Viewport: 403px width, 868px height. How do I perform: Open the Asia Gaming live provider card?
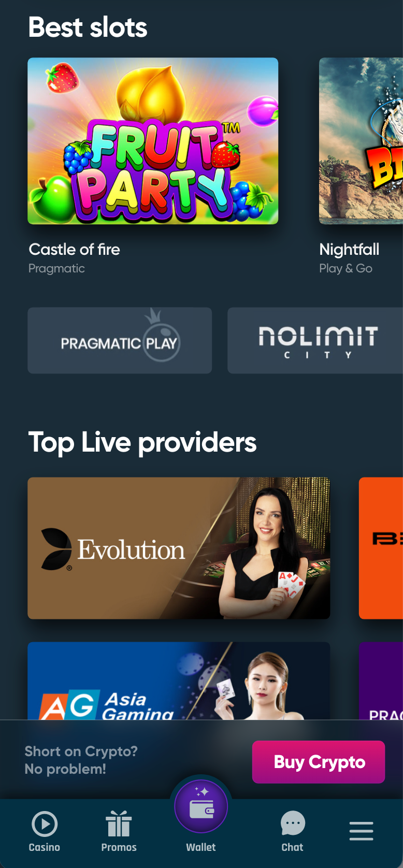[x=179, y=681]
